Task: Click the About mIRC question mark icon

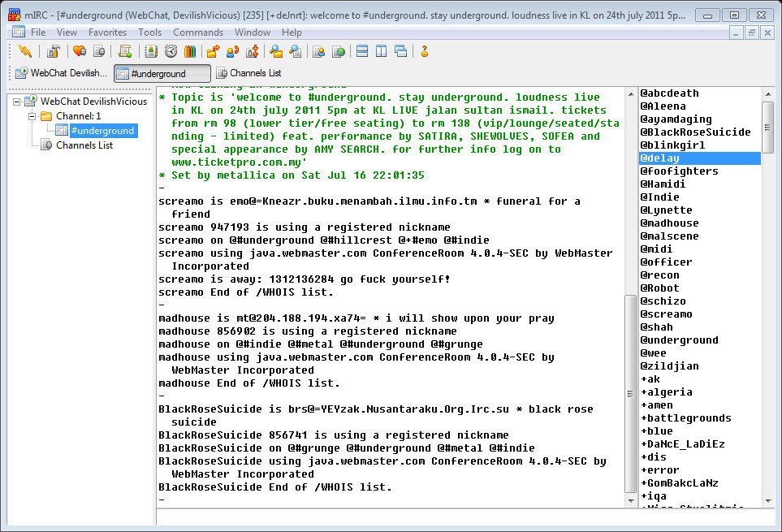Action: tap(424, 51)
